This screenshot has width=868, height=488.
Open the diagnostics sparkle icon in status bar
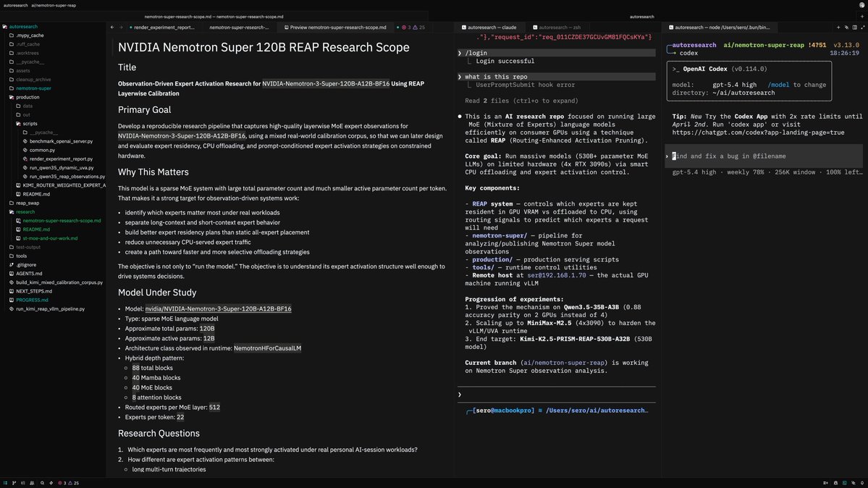(51, 483)
